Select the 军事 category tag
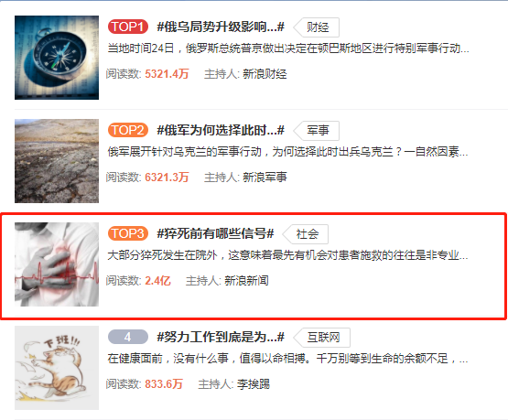Viewport: 508px width, 420px height. (317, 131)
